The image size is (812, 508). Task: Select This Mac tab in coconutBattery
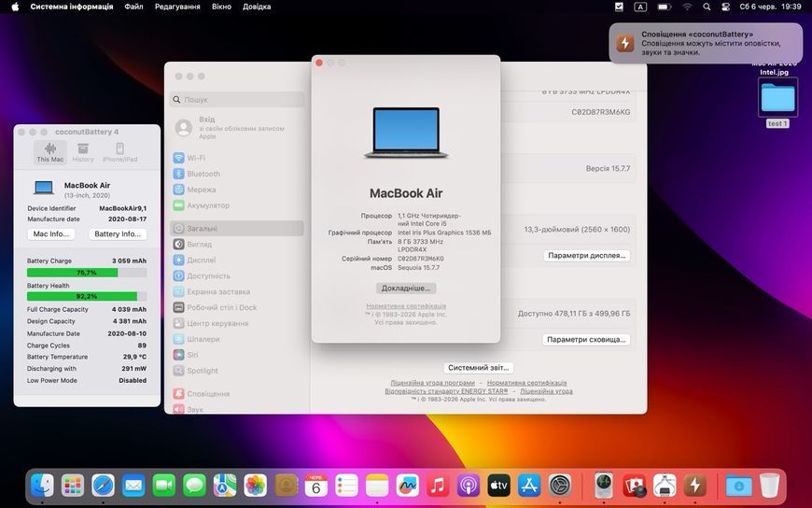[x=50, y=152]
